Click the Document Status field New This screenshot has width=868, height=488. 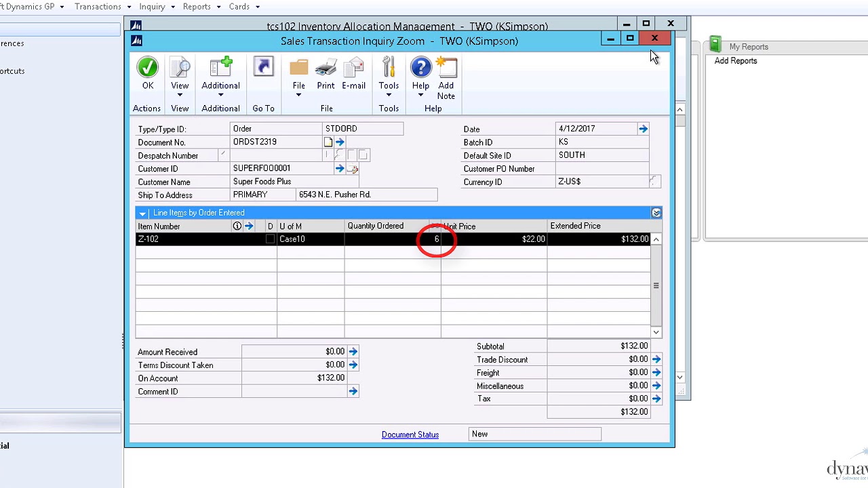tap(535, 434)
